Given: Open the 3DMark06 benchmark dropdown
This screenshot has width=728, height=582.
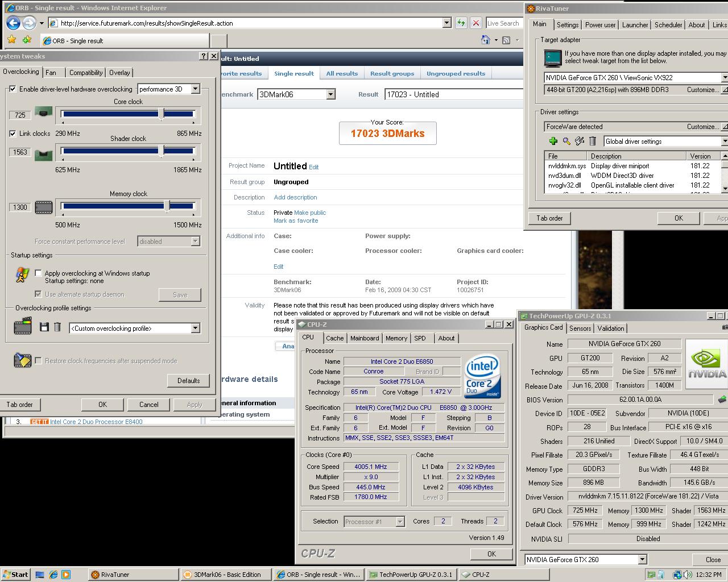Looking at the screenshot, I should pos(330,94).
